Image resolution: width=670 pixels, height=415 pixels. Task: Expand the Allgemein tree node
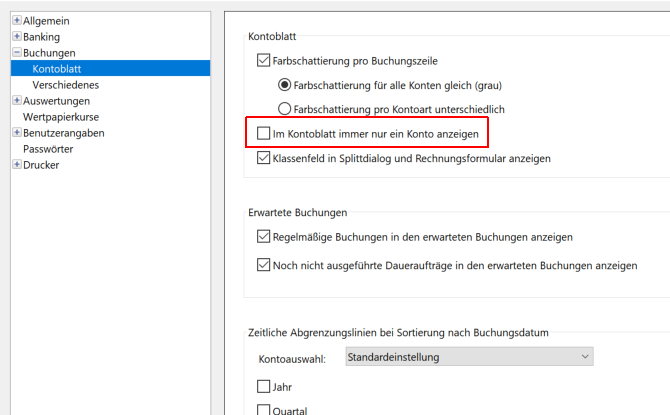[x=17, y=20]
